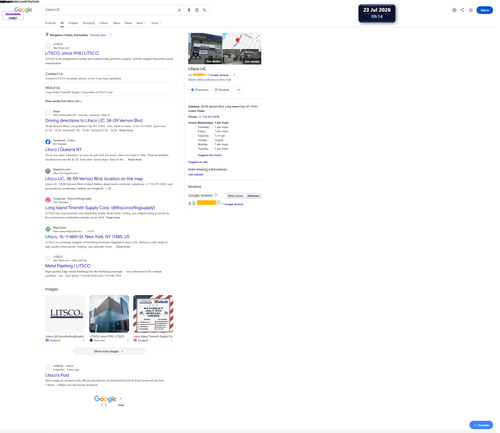The image size is (500, 433).
Task: Click the Reviews button in the panel
Action: (222, 90)
